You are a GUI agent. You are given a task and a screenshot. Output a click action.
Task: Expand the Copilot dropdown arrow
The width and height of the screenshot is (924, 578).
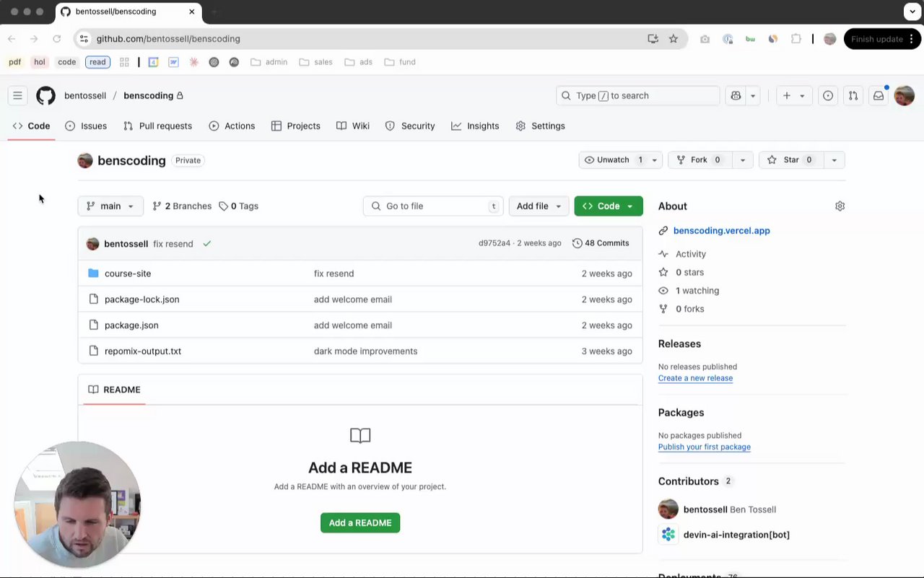click(x=753, y=95)
